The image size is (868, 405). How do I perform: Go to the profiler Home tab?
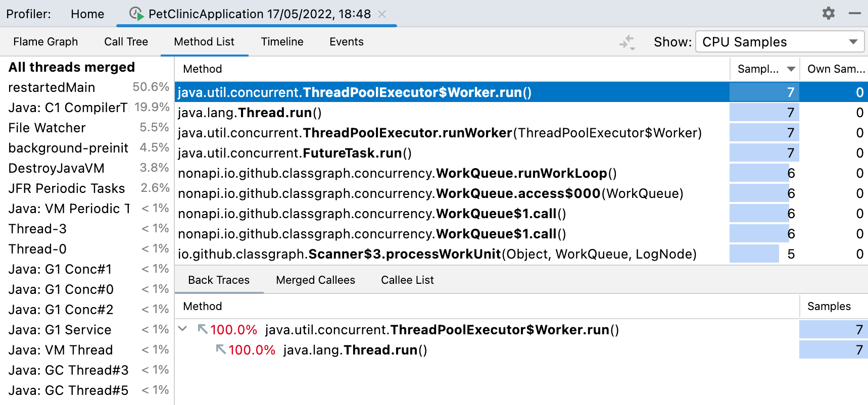click(x=87, y=14)
